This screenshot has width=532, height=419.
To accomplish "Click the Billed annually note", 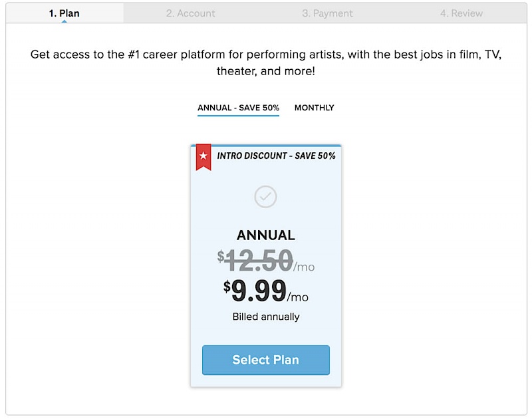I will (x=266, y=317).
